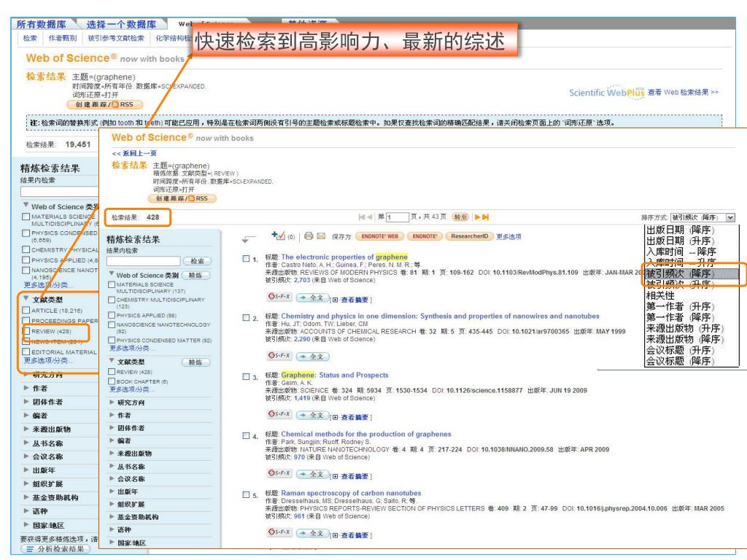
Task: Open S·F·X link for Graphene Status and Prospects
Action: coord(279,414)
